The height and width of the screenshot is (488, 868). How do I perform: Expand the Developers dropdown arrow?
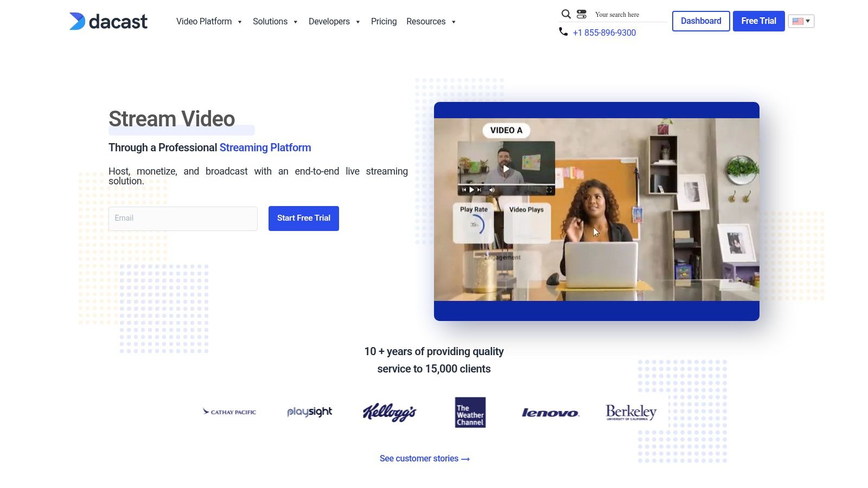coord(358,22)
